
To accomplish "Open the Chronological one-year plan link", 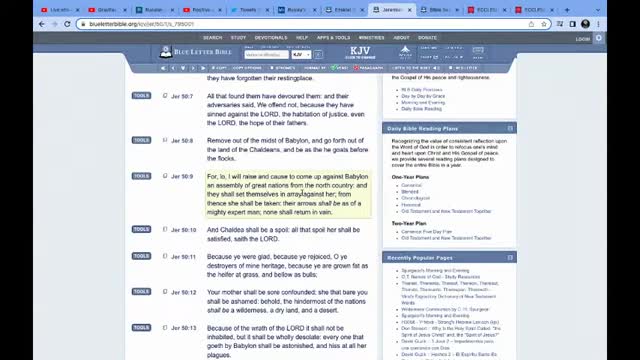I will 415,198.
